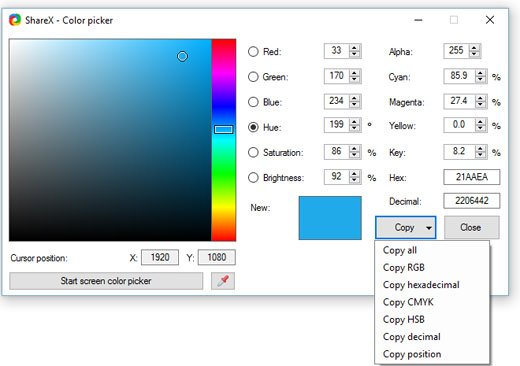Select the Saturation radio button
520x366 pixels.
tap(253, 152)
